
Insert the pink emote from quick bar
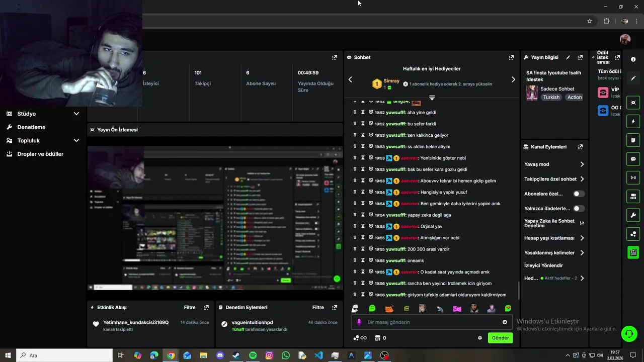pos(457,308)
